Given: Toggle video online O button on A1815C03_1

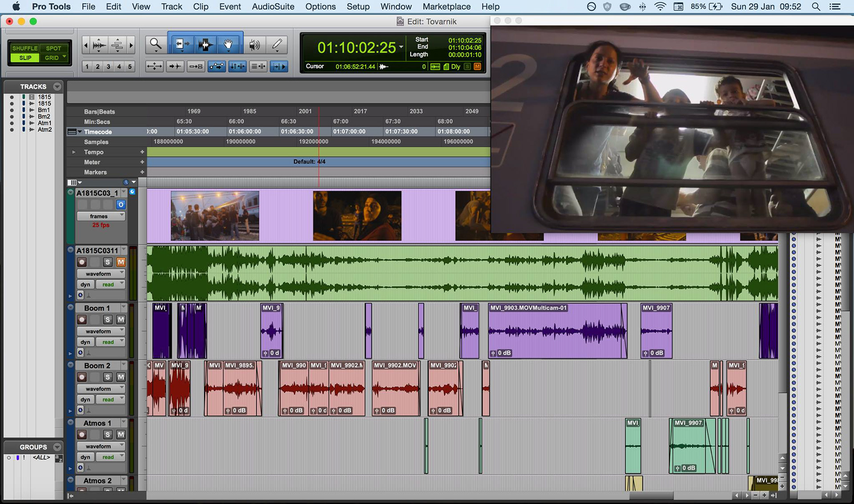Looking at the screenshot, I should 121,205.
